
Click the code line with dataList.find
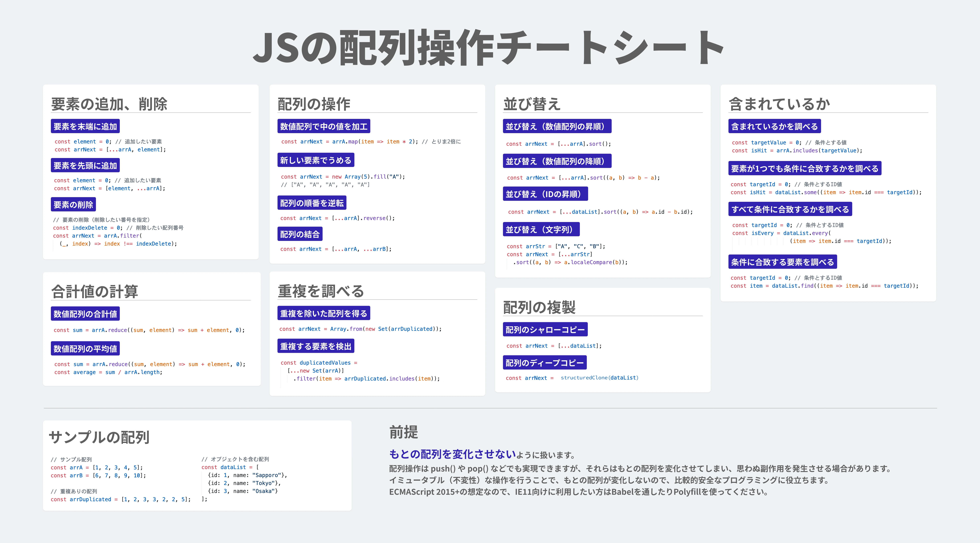[824, 286]
